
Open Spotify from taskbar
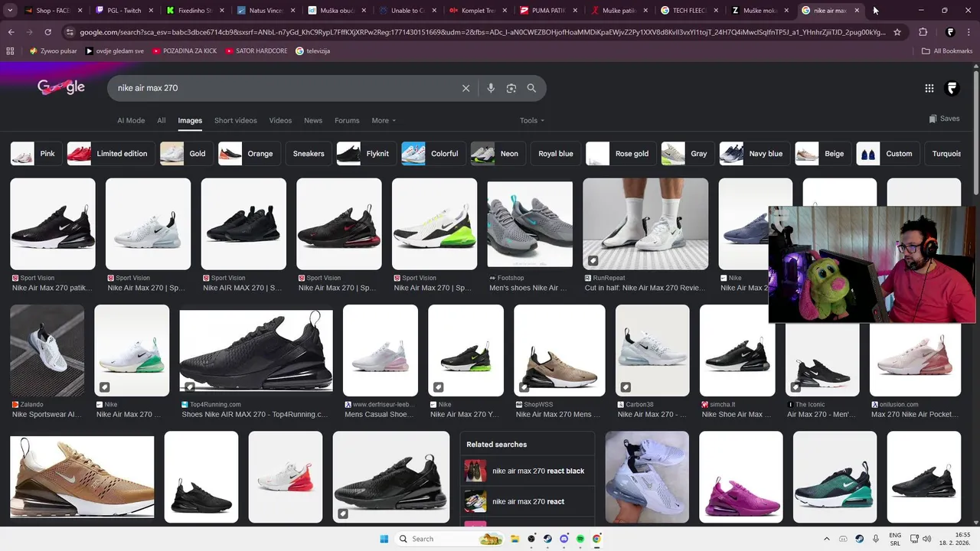580,539
